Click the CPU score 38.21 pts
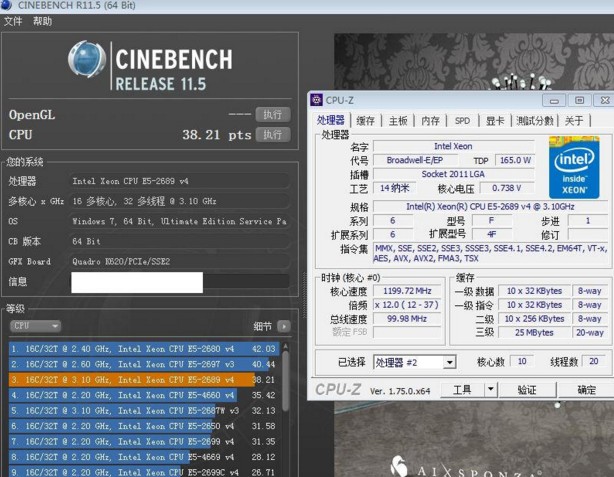Image resolution: width=614 pixels, height=477 pixels. click(x=217, y=135)
